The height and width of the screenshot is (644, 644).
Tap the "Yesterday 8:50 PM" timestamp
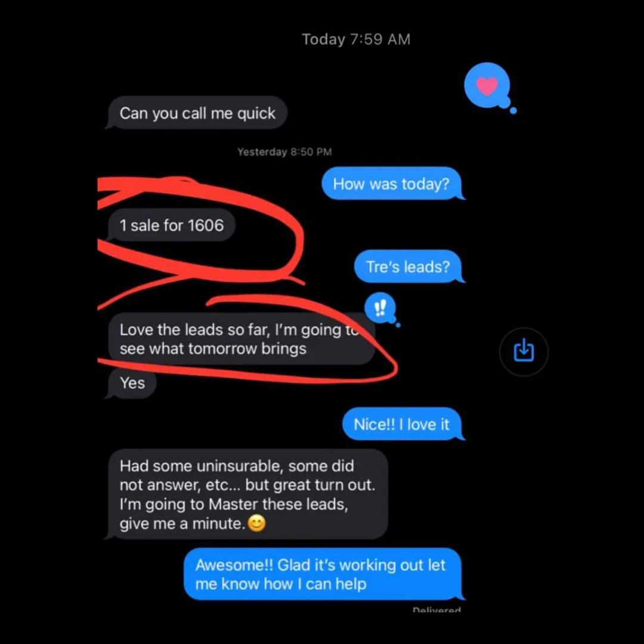point(284,152)
